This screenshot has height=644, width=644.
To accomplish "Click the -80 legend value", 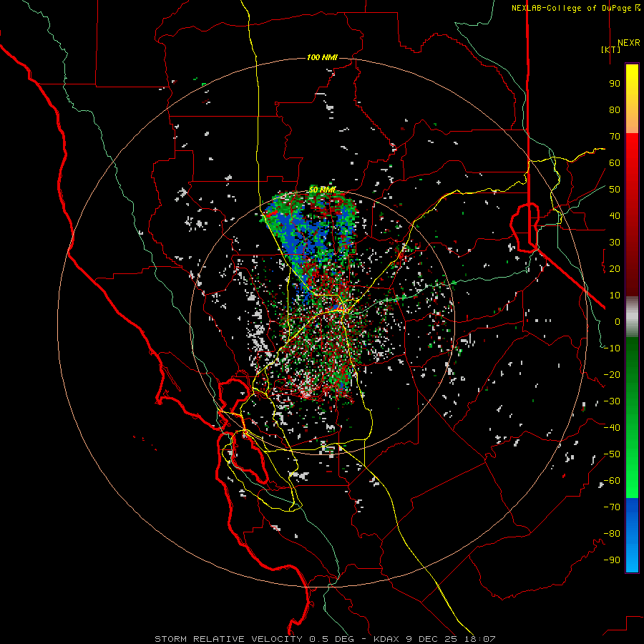I will pyautogui.click(x=612, y=534).
